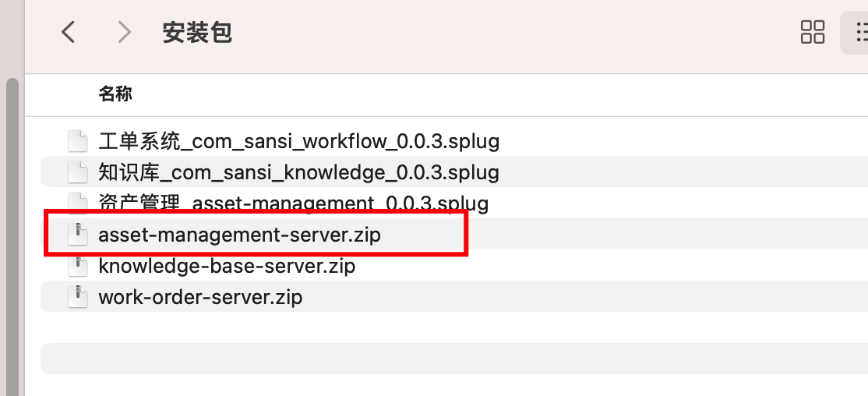The image size is (868, 396).
Task: Click the knowledge-base-server.zip archive icon
Action: coord(78,267)
